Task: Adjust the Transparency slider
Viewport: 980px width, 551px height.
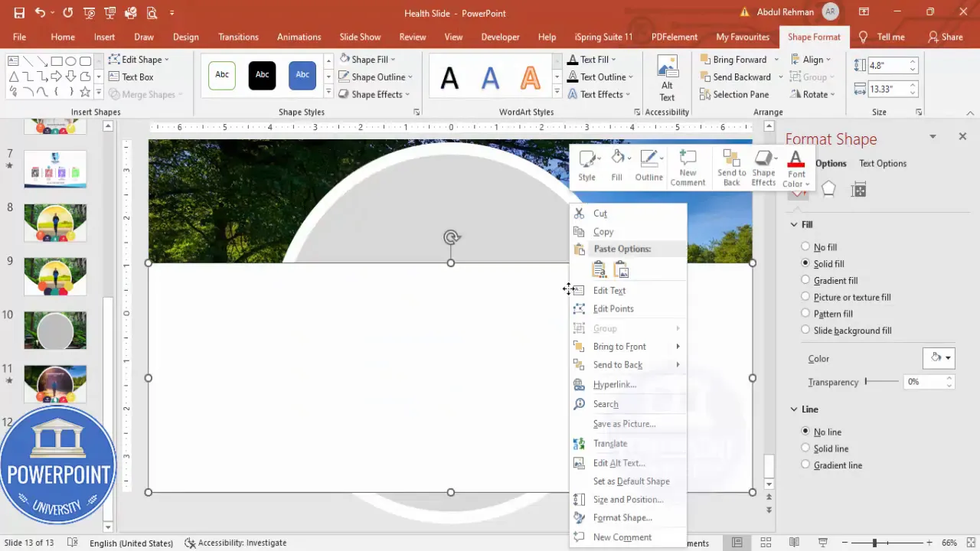Action: click(x=880, y=381)
